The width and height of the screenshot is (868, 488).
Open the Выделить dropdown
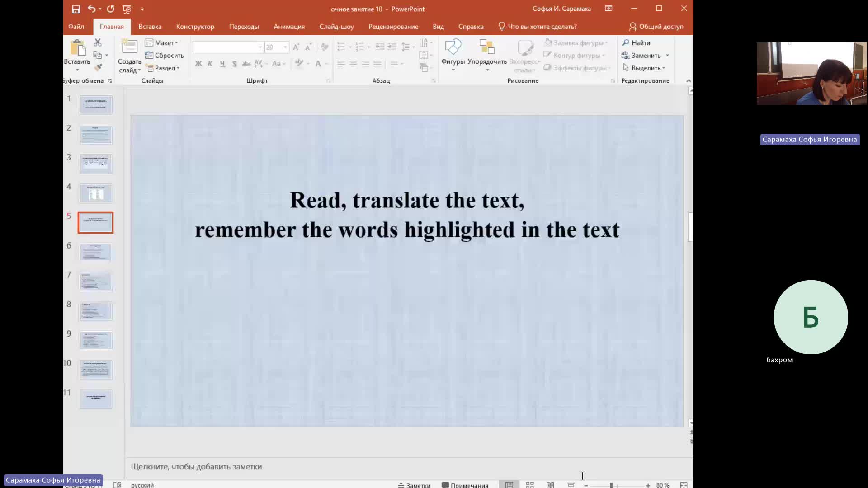[644, 68]
